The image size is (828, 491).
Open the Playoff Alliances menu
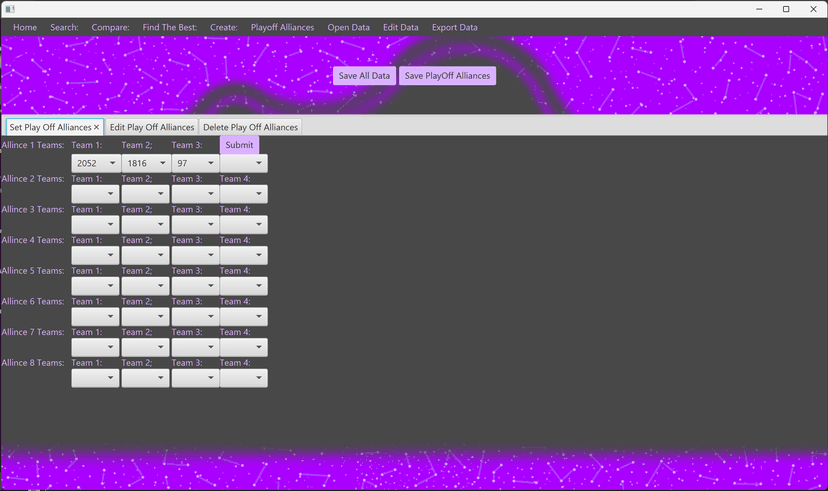point(283,27)
